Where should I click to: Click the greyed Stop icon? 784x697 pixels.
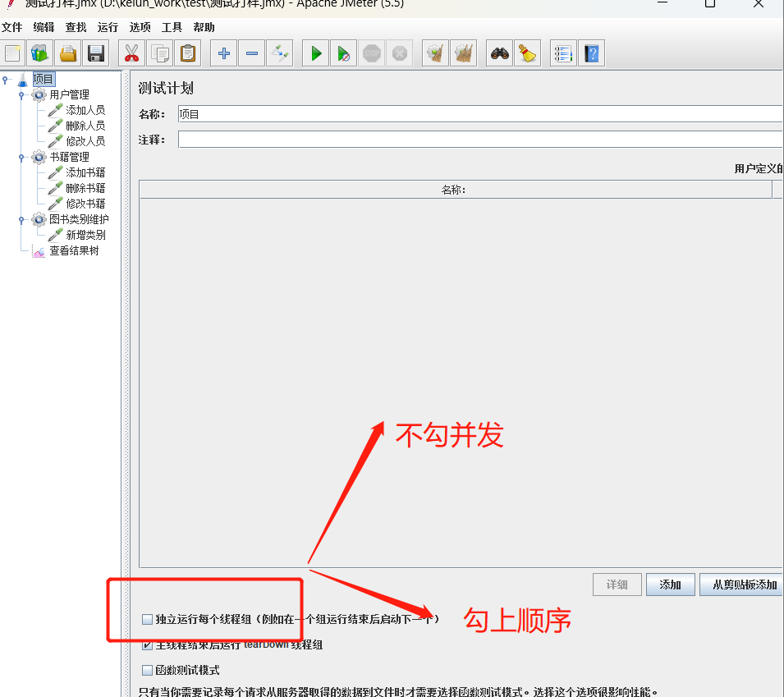[372, 53]
